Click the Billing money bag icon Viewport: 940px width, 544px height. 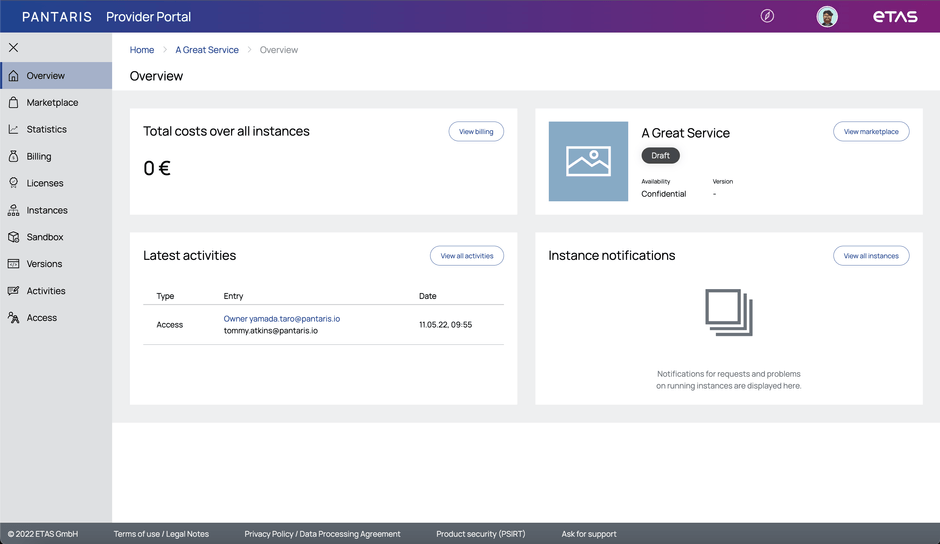[13, 156]
